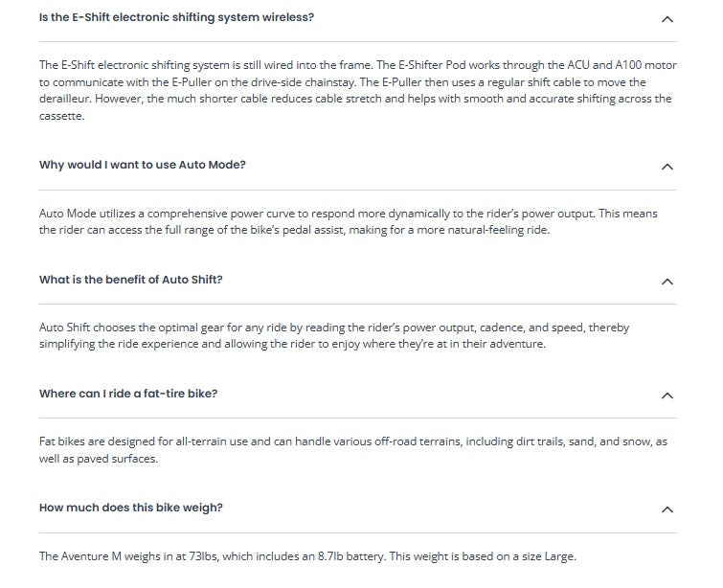Select "Where can I ride a fat-tire bike?" heading

coord(128,394)
